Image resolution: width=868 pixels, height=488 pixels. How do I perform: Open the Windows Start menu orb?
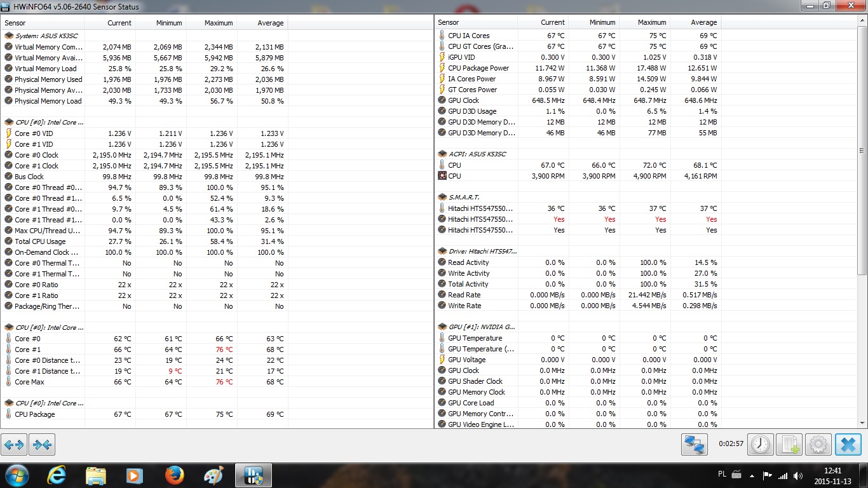[16, 475]
